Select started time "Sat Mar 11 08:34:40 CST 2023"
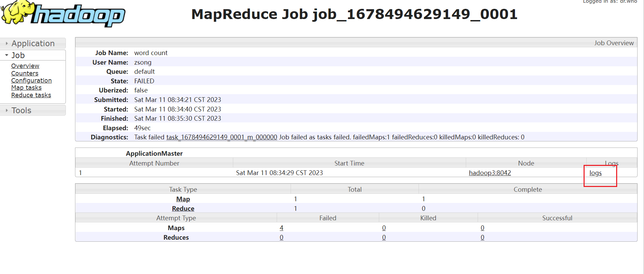The width and height of the screenshot is (644, 274). pyautogui.click(x=178, y=109)
